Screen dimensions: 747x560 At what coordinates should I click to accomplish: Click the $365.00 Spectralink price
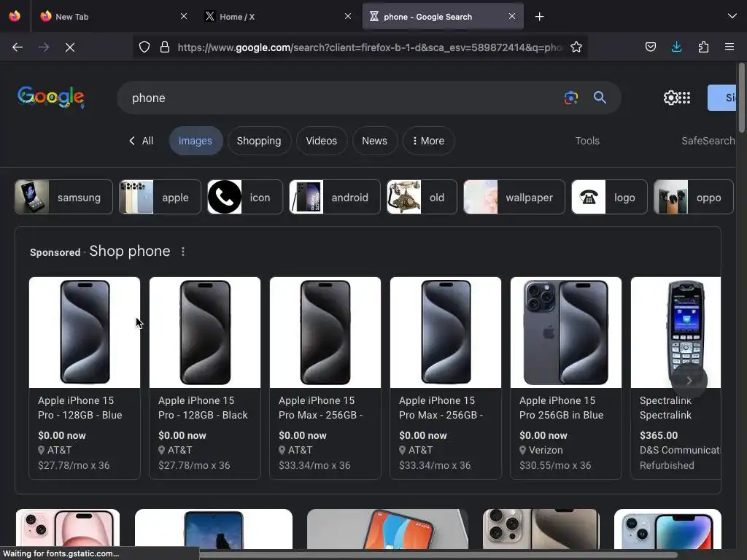pyautogui.click(x=659, y=435)
